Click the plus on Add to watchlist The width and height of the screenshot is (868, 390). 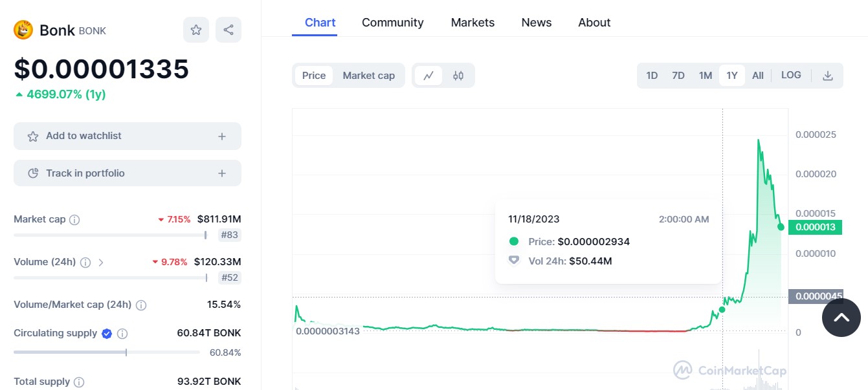pyautogui.click(x=222, y=136)
